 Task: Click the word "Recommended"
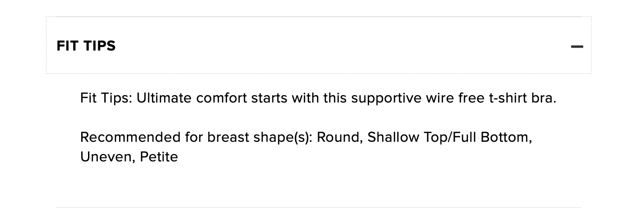(130, 137)
